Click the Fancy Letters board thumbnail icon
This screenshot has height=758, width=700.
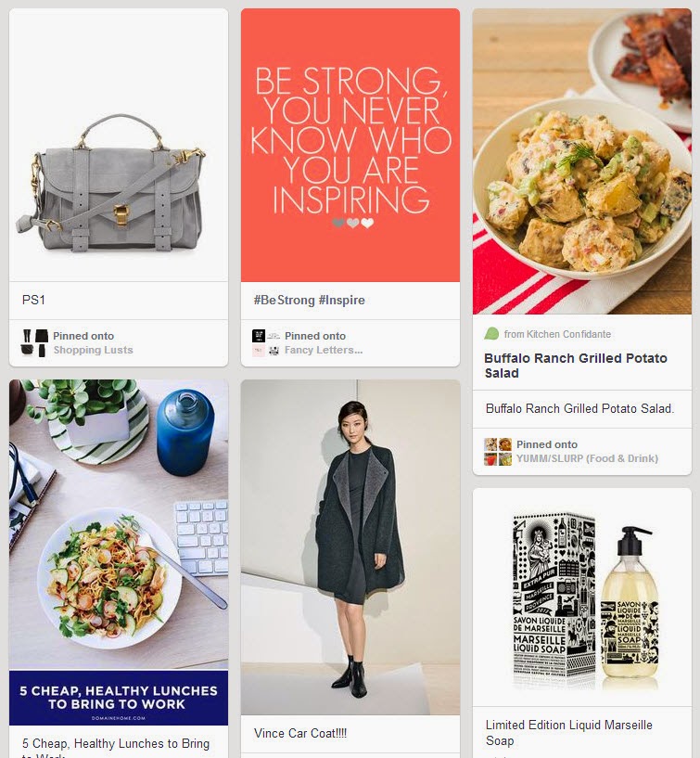266,342
